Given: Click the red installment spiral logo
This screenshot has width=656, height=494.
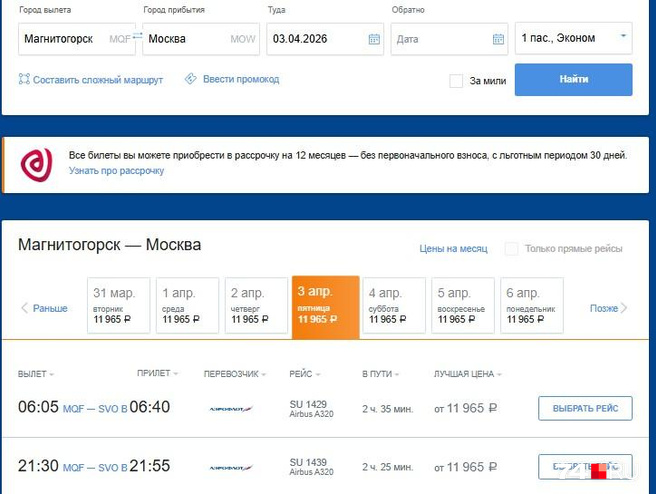Looking at the screenshot, I should click(37, 164).
